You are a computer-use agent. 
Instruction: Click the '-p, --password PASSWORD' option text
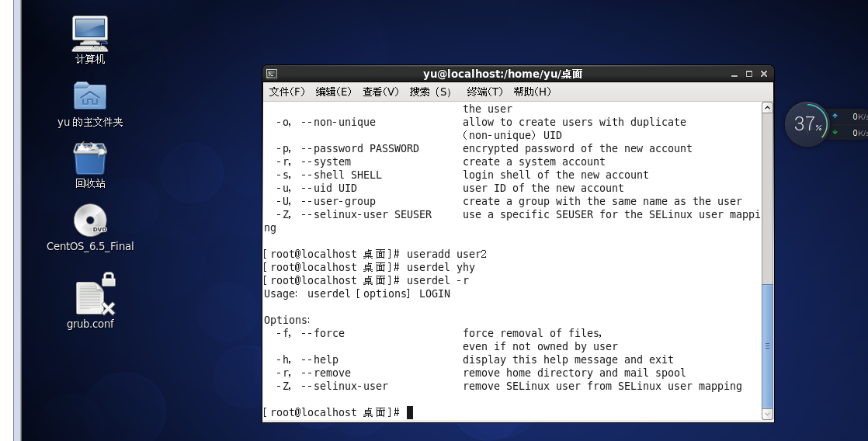point(348,148)
